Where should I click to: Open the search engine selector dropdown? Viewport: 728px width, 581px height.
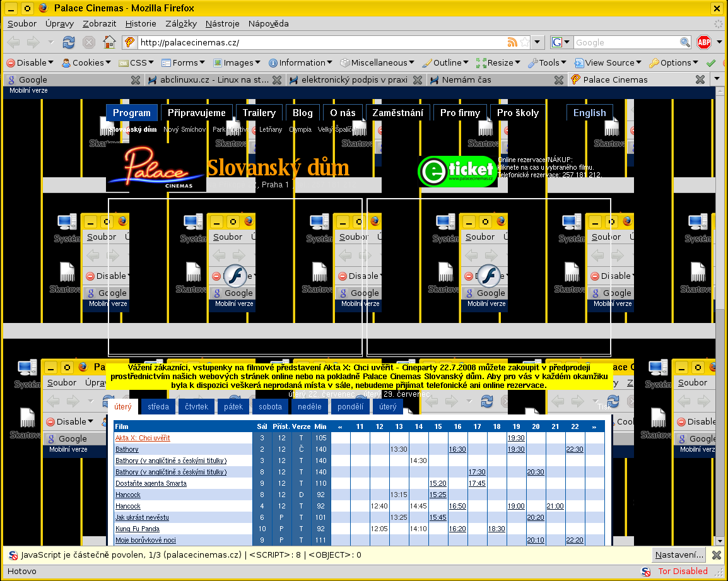click(x=567, y=42)
